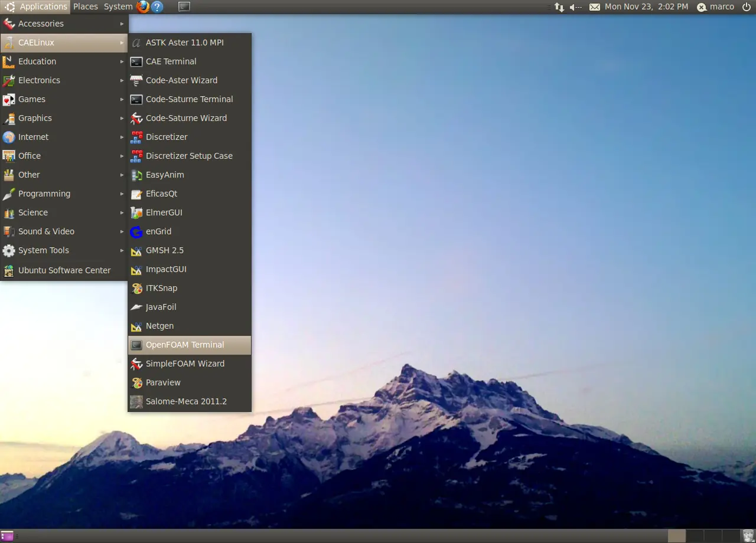This screenshot has height=543, width=756.
Task: Click the Discretizer app icon
Action: [136, 137]
